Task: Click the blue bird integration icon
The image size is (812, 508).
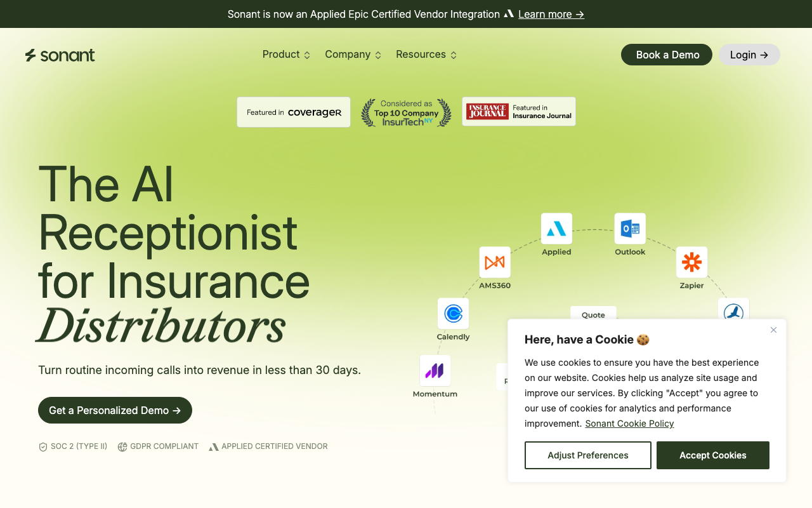Action: pyautogui.click(x=733, y=310)
